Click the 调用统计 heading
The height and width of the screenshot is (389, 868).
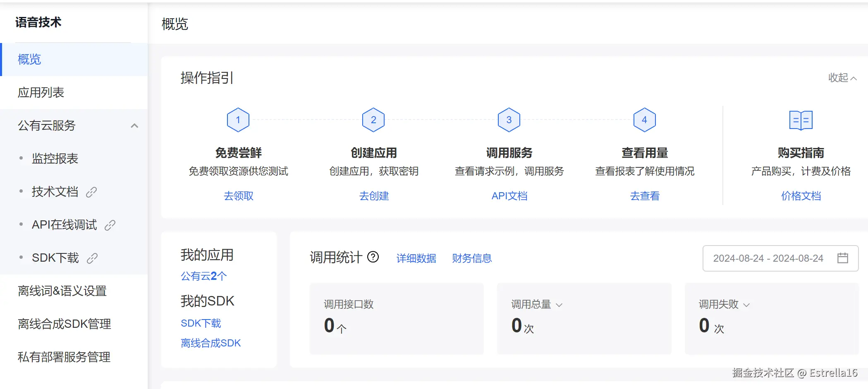(x=336, y=258)
